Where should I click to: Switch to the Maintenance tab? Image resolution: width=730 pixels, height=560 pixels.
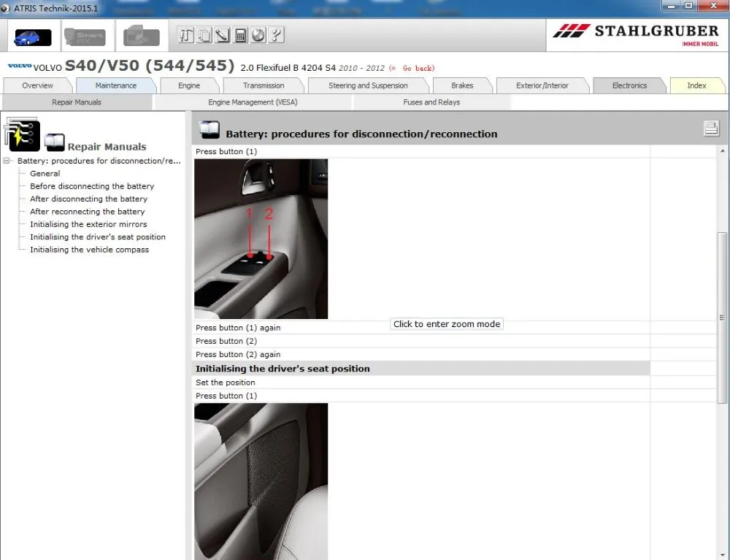tap(116, 85)
